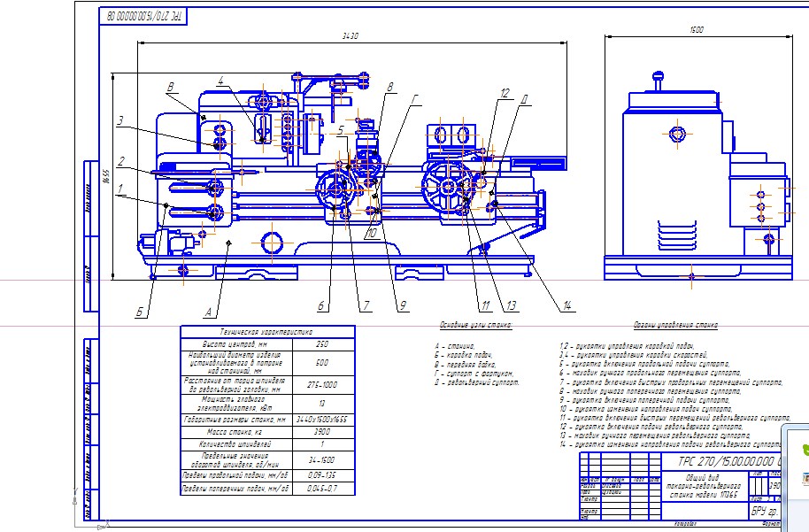The image size is (809, 532).
Task: Click callout number 3 on the drawing
Action: 119,120
